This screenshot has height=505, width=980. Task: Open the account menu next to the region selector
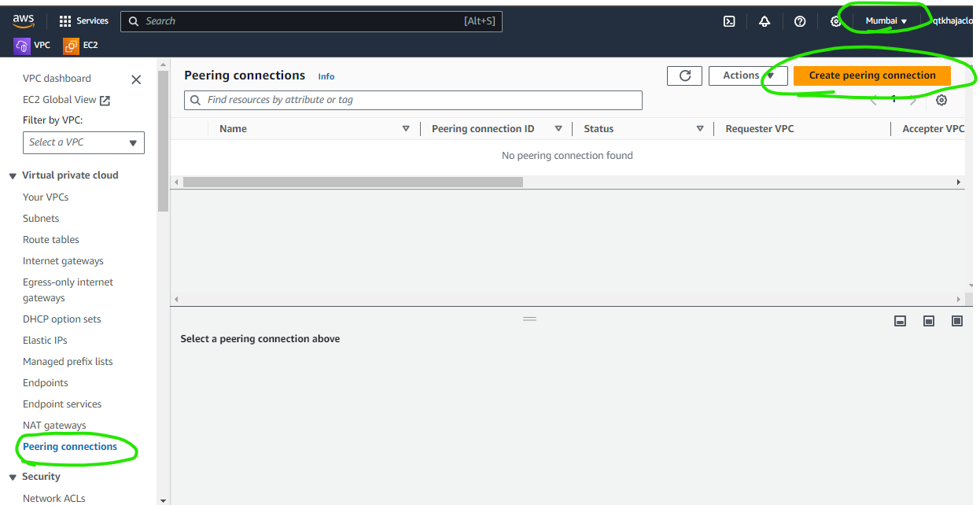point(952,21)
